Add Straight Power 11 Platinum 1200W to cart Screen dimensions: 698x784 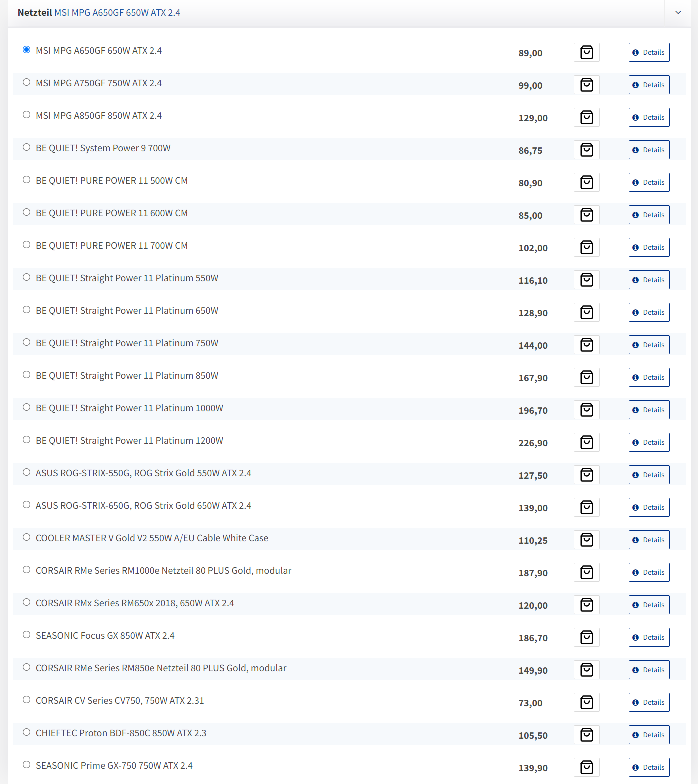pos(586,442)
